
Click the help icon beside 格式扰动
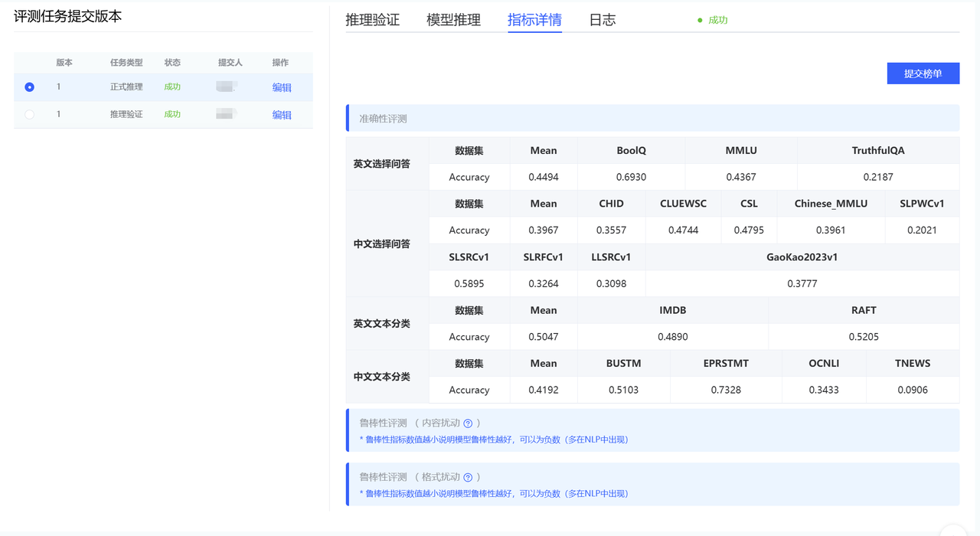pyautogui.click(x=468, y=477)
